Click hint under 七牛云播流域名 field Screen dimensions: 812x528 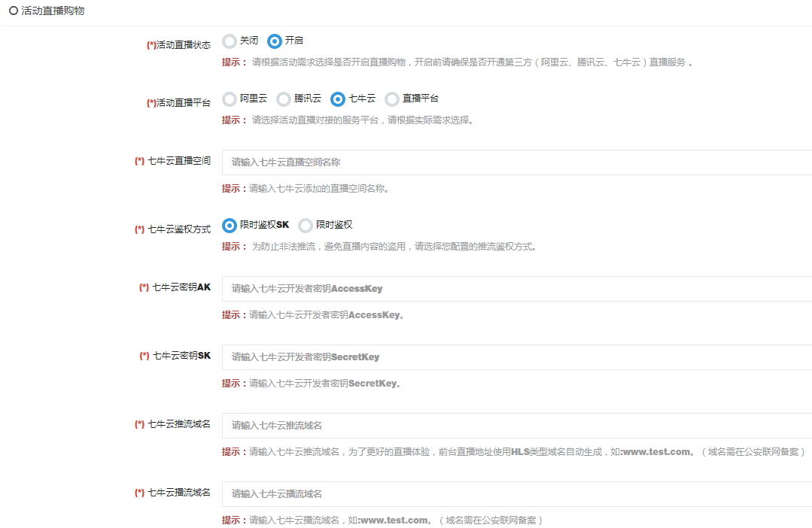(383, 520)
